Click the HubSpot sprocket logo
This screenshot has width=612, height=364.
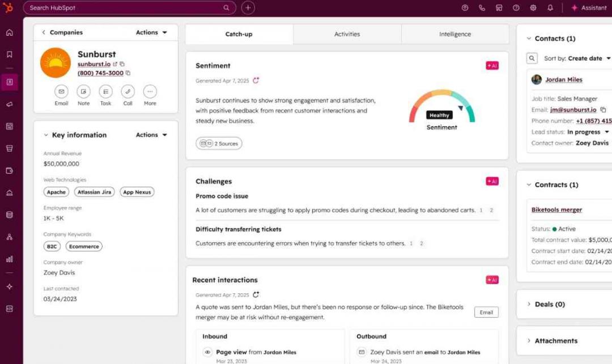[8, 7]
